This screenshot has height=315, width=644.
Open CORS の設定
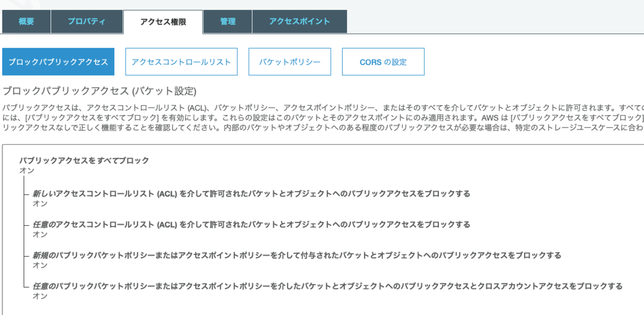[383, 62]
